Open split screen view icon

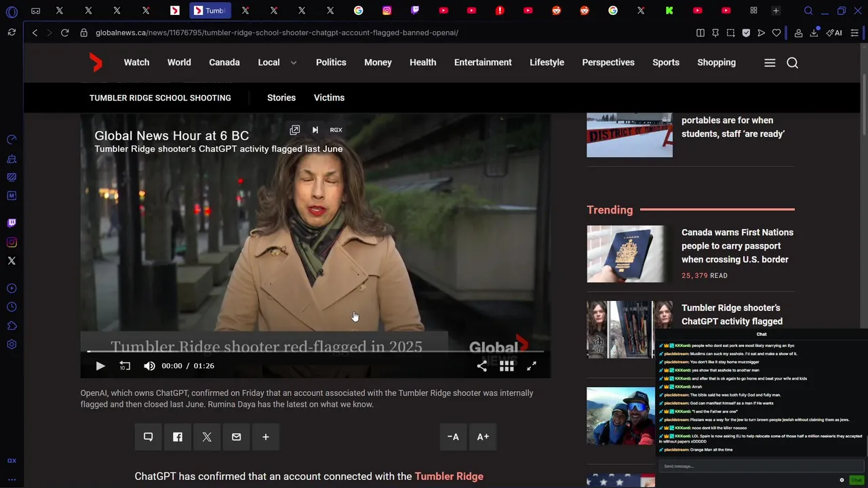click(701, 33)
